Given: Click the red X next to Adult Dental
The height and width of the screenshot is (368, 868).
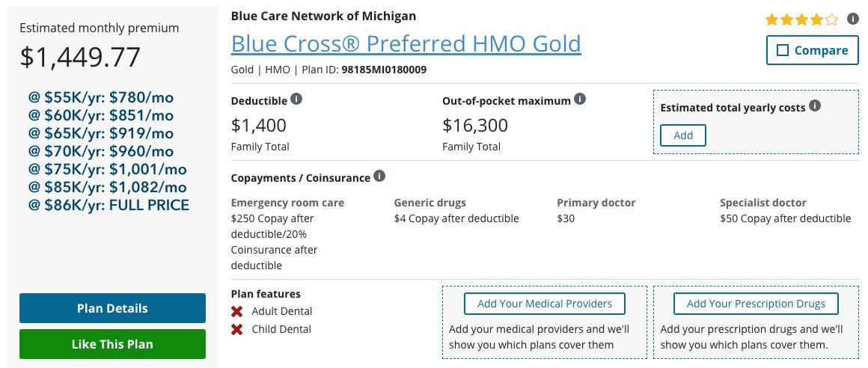Looking at the screenshot, I should (237, 311).
